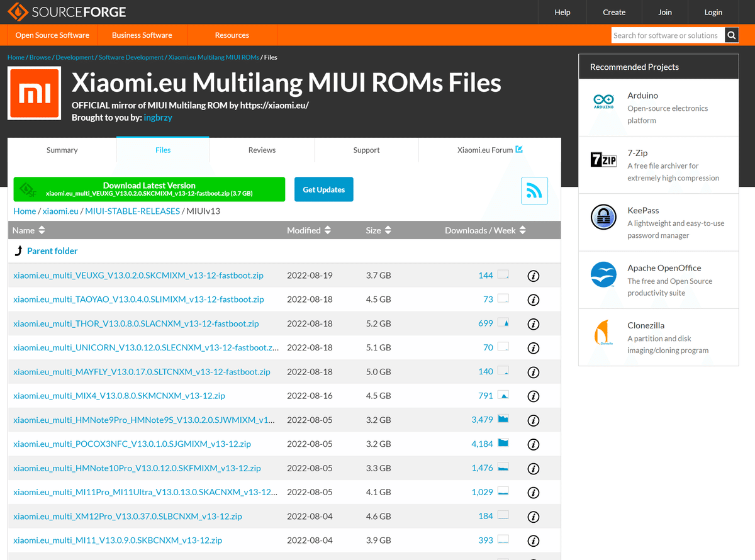Click the search for software input field
The image size is (755, 560).
(668, 35)
